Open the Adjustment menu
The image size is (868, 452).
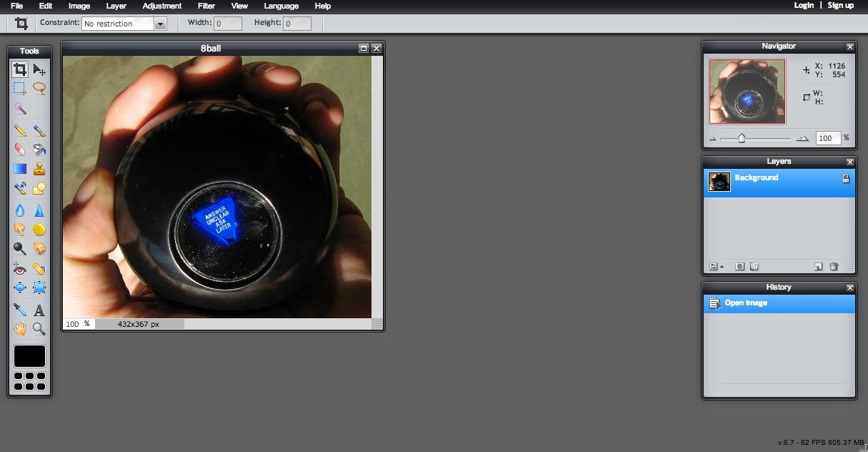(x=161, y=6)
